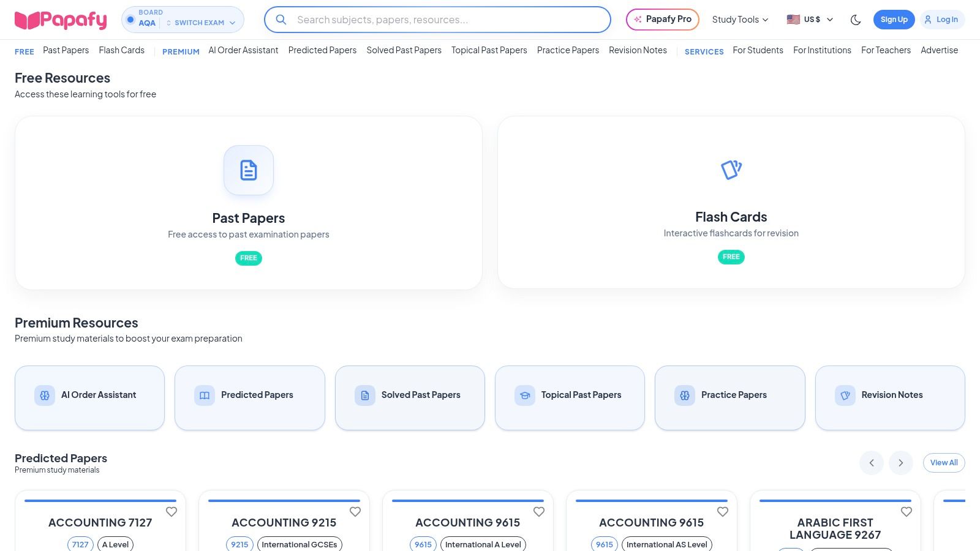
Task: Click the International AS Level tag
Action: (667, 544)
